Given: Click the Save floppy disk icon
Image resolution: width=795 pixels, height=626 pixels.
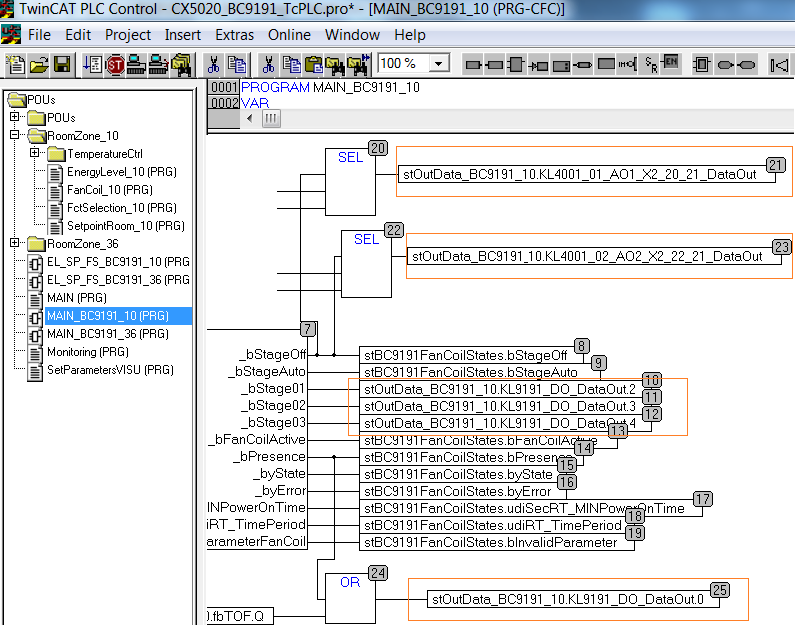Looking at the screenshot, I should tap(62, 65).
